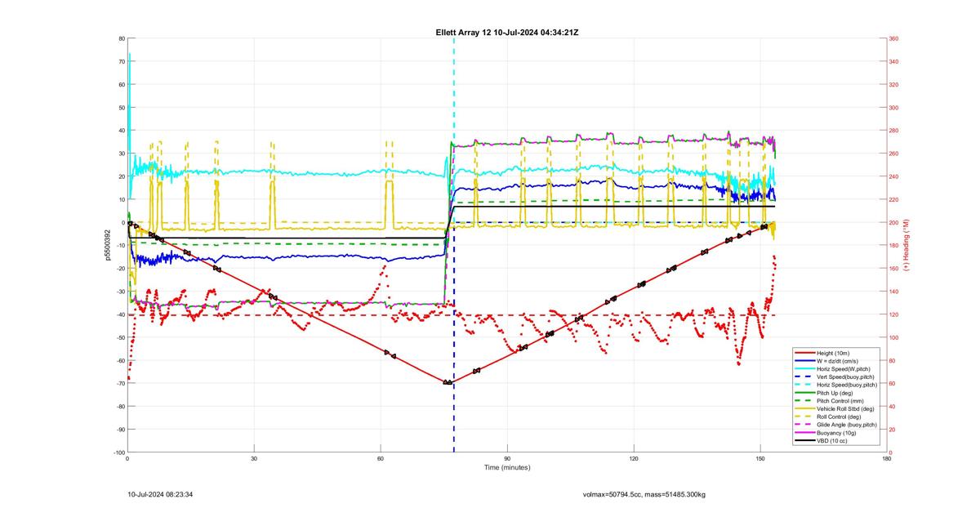Click the x-axis tick label '30'
Image resolution: width=980 pixels, height=508 pixels.
(x=254, y=458)
